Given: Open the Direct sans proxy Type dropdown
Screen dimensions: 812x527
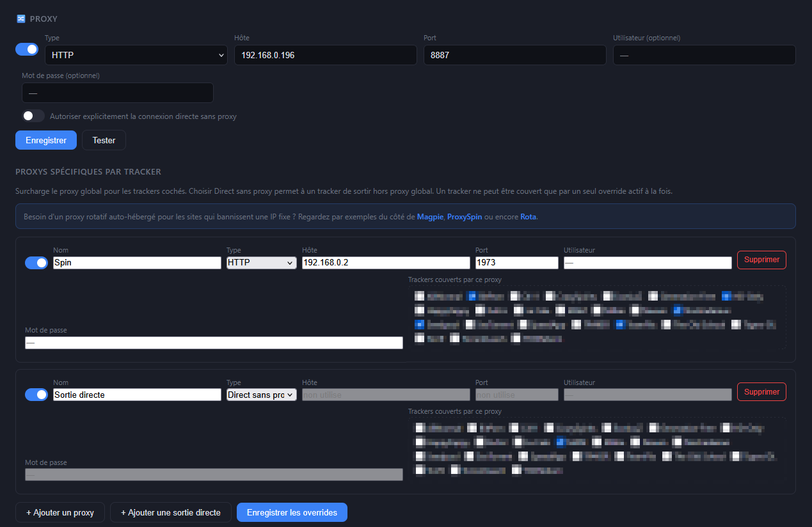Looking at the screenshot, I should (262, 395).
